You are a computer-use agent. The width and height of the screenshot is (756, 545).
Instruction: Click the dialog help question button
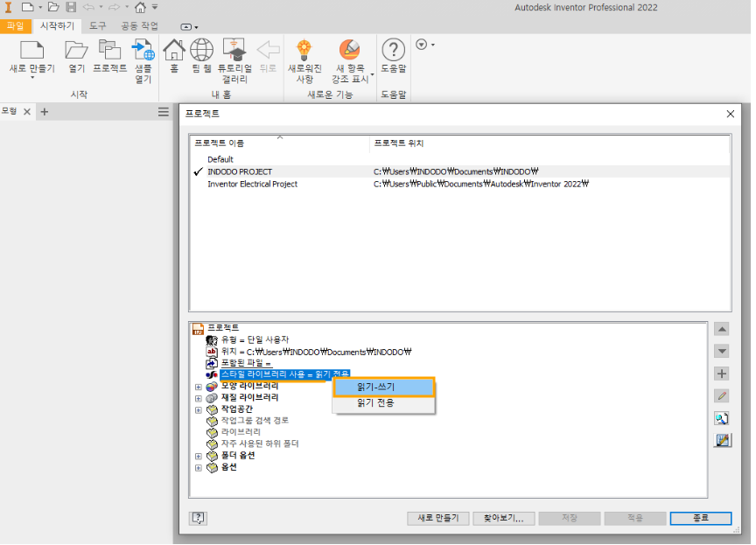[x=198, y=518]
